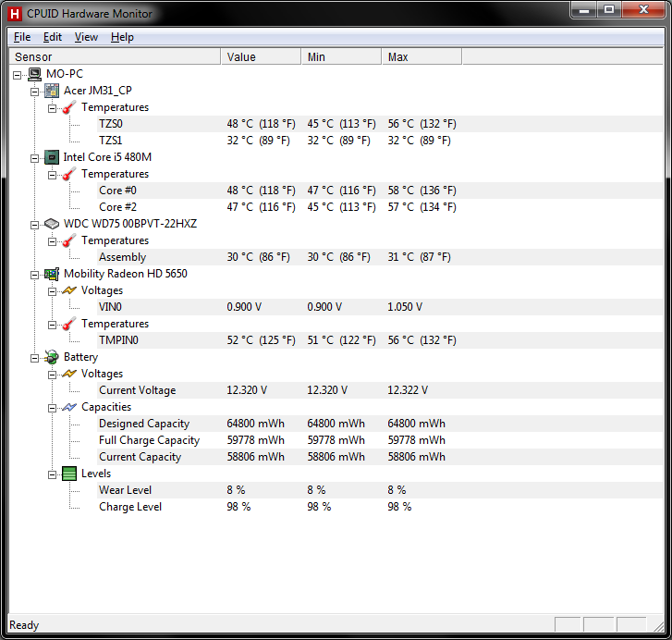Screen dimensions: 672x640
Task: Click Core #0 max 58 °C value
Action: (x=422, y=191)
